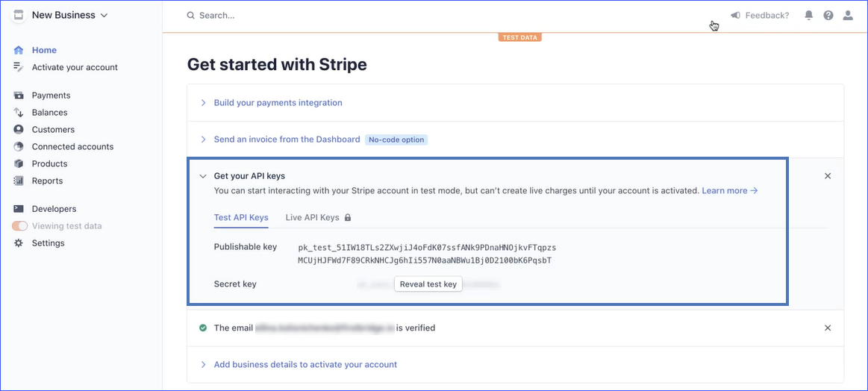Click the help question mark icon
868x391 pixels.
coord(828,16)
